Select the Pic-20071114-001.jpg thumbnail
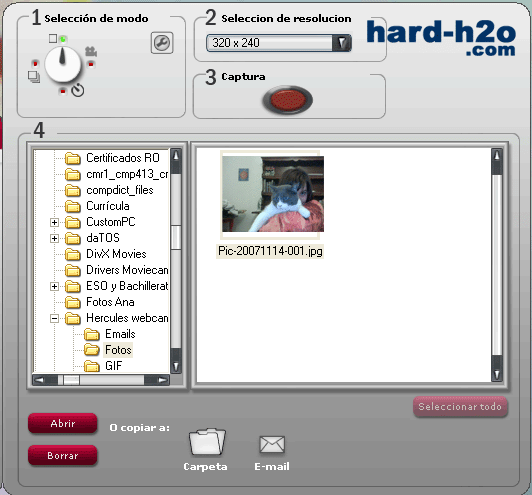The width and height of the screenshot is (532, 495). [x=272, y=194]
